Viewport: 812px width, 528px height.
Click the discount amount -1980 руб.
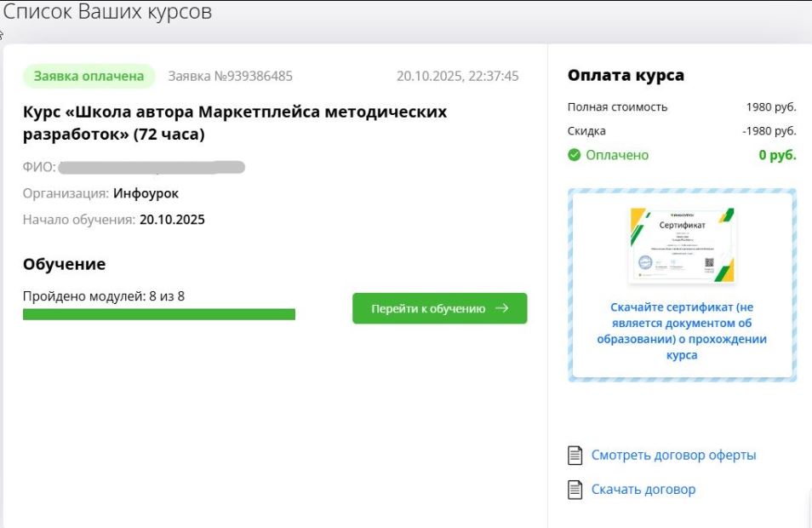(x=769, y=131)
